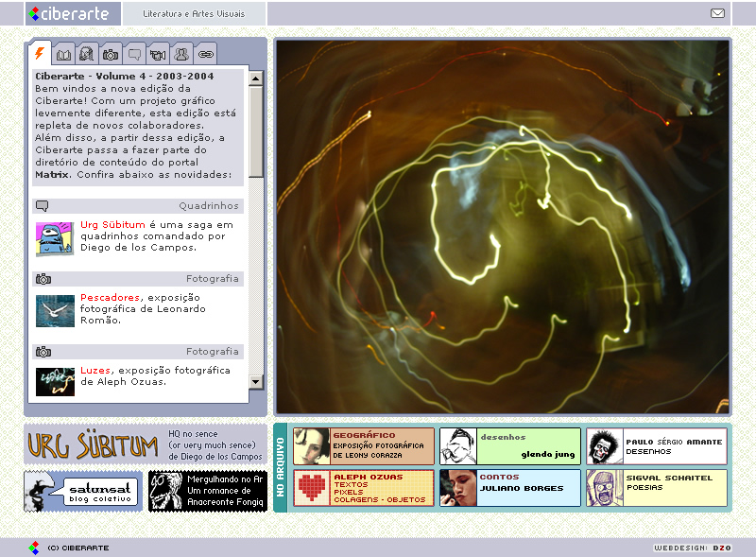This screenshot has height=557, width=756.
Task: Open the camera photography tab
Action: click(x=111, y=55)
